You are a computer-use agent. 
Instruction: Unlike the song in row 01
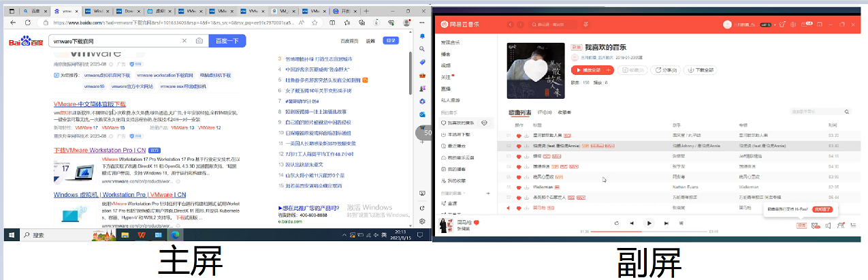click(x=518, y=136)
